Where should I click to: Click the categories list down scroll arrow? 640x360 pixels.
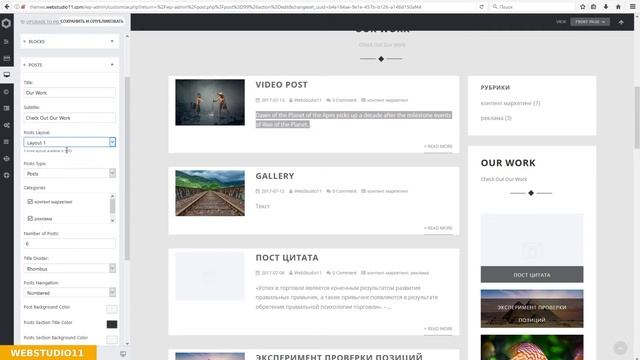[x=113, y=220]
